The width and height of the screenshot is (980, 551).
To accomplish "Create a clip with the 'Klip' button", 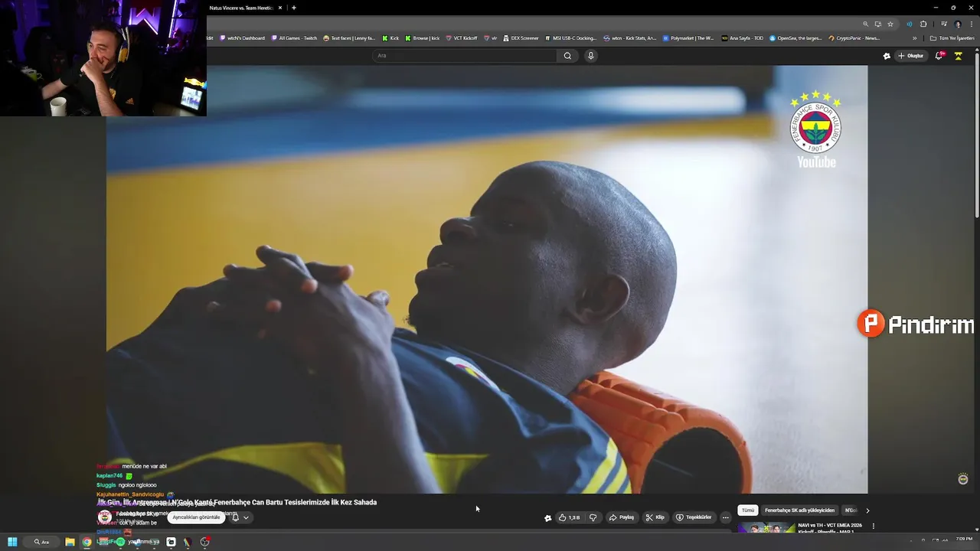I will tap(655, 517).
